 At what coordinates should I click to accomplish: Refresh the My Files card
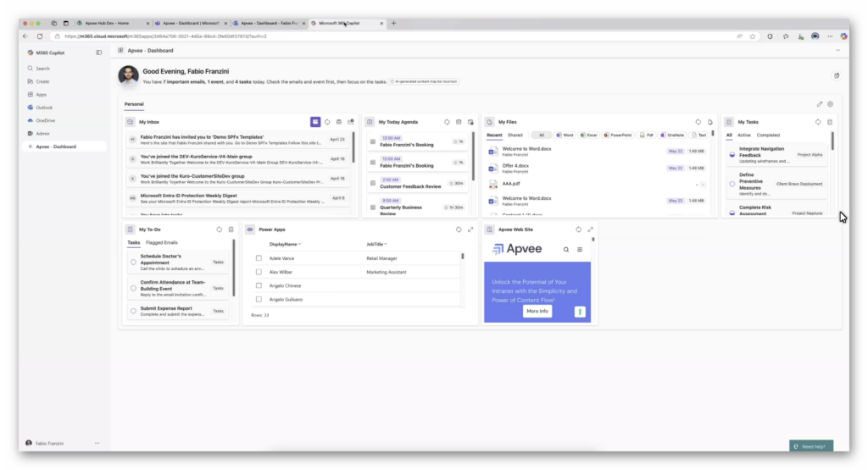click(698, 122)
